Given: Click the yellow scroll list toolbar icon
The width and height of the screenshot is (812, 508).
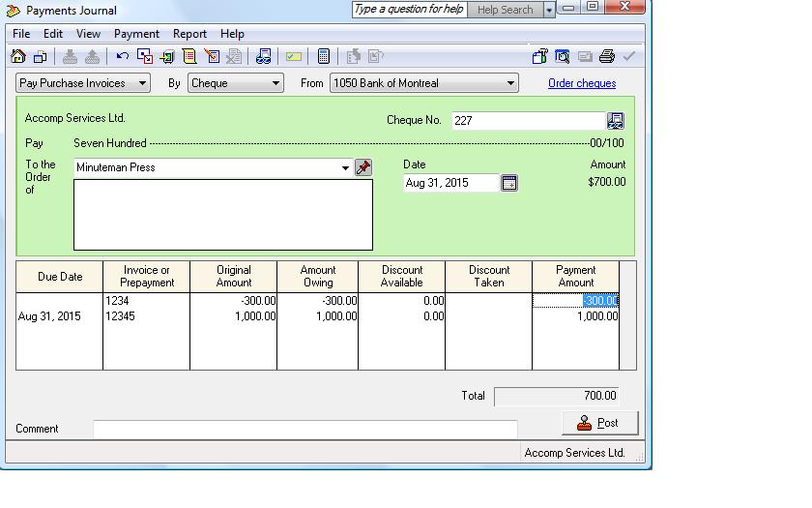Looking at the screenshot, I should click(x=189, y=56).
